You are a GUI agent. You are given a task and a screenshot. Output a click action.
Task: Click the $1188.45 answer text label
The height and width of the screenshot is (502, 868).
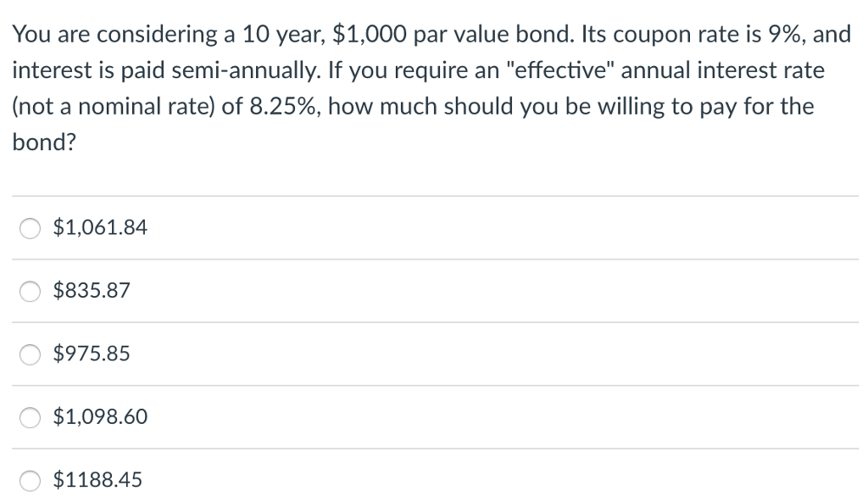[95, 479]
